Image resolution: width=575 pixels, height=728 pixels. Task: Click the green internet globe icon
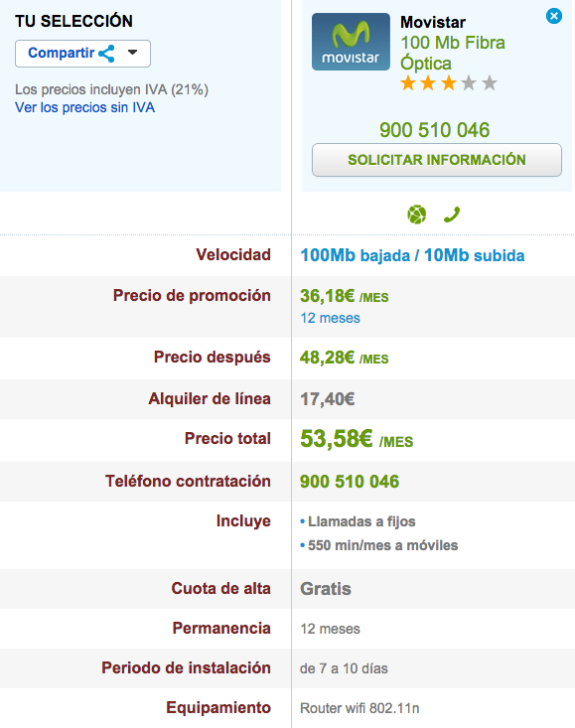click(x=417, y=215)
